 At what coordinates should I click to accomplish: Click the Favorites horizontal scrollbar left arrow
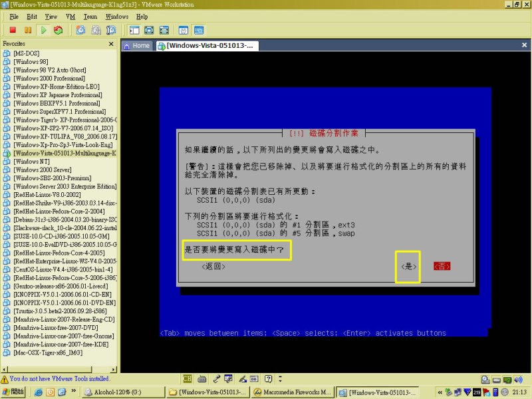coord(4,369)
